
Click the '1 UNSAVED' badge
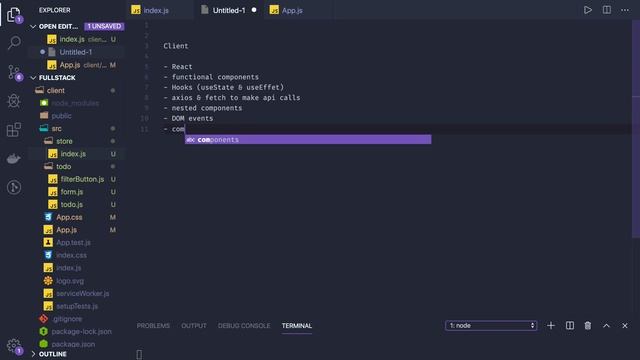104,26
